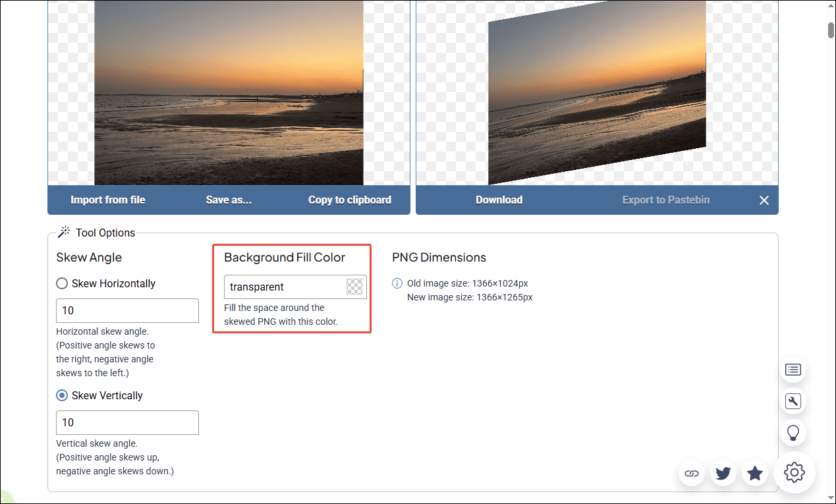Open settings via the gear icon
The height and width of the screenshot is (504, 836).
coord(794,472)
